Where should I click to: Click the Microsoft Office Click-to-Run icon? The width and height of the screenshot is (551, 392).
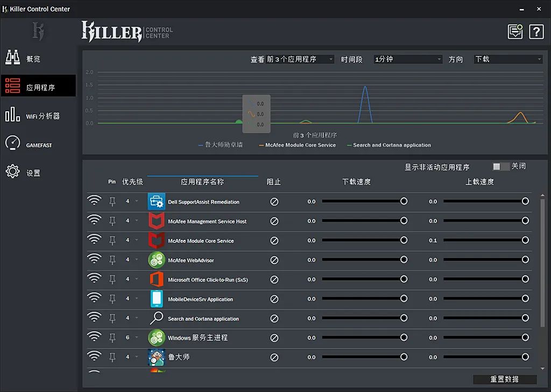[x=157, y=280]
